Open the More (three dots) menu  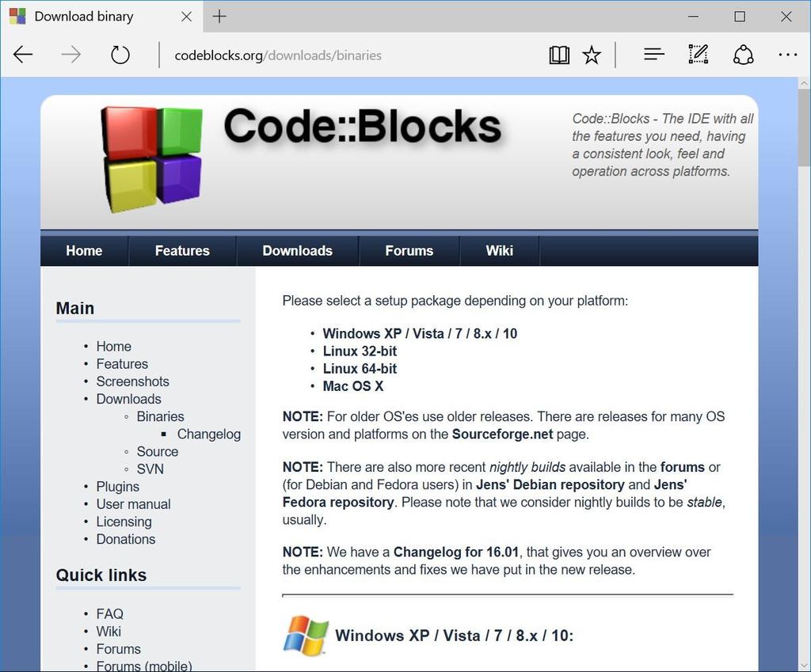(788, 55)
